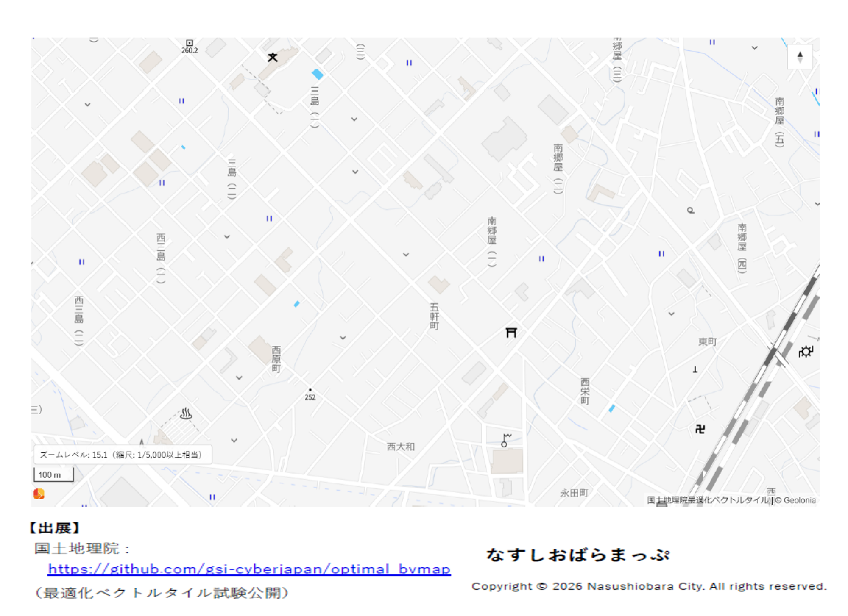Click the zoom level 15.1 info box

point(123,455)
